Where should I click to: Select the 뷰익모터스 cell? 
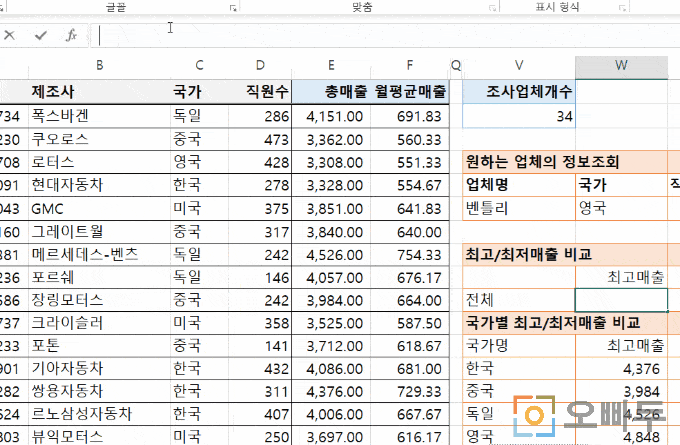point(100,436)
